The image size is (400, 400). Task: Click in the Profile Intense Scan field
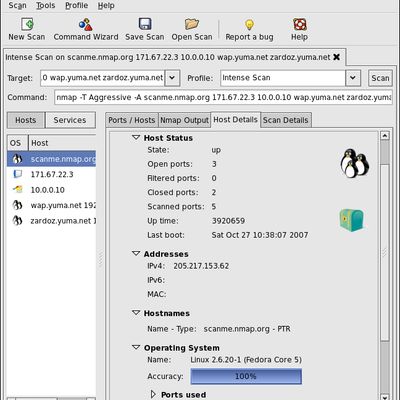283,78
